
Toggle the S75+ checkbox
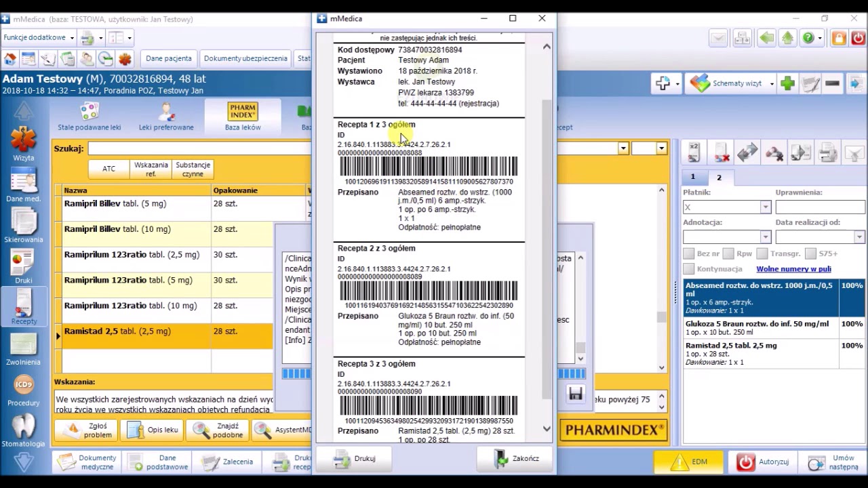[x=810, y=253]
